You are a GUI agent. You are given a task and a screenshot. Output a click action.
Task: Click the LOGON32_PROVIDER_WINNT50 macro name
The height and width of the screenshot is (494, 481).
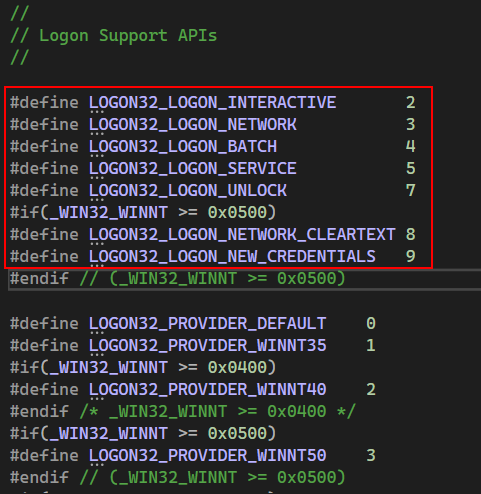click(207, 455)
